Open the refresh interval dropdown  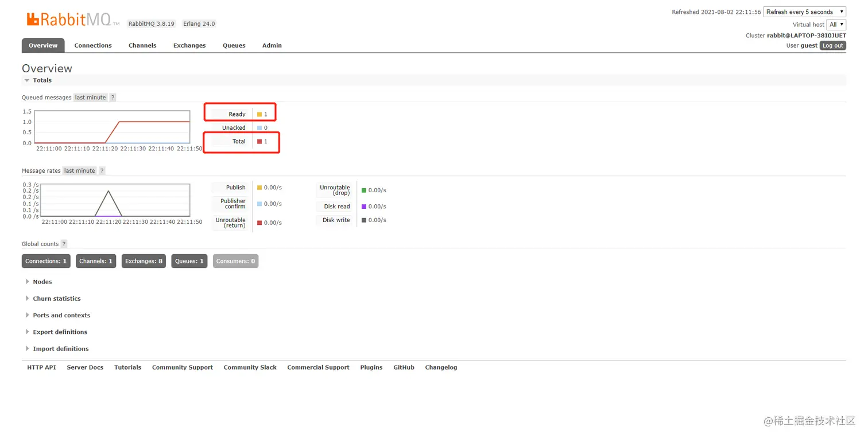pyautogui.click(x=804, y=12)
